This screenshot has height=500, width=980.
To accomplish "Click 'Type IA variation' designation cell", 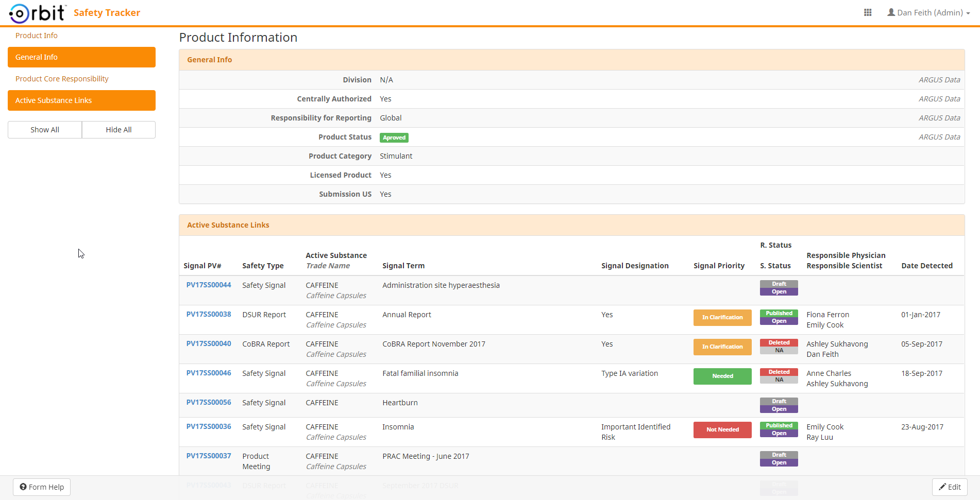I will [x=630, y=373].
